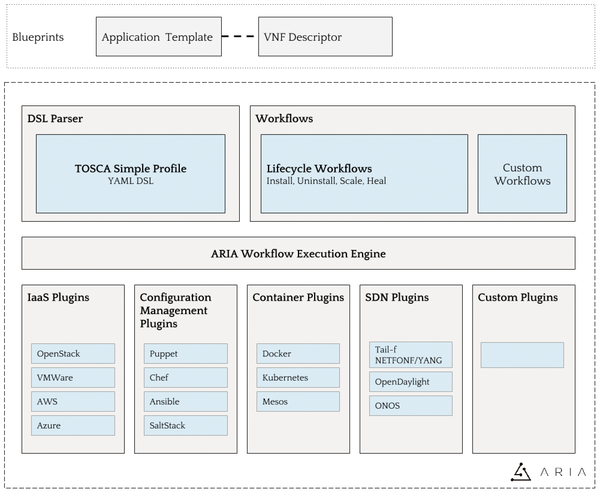Click the Workflows heading
The image size is (600, 495).
pos(284,119)
